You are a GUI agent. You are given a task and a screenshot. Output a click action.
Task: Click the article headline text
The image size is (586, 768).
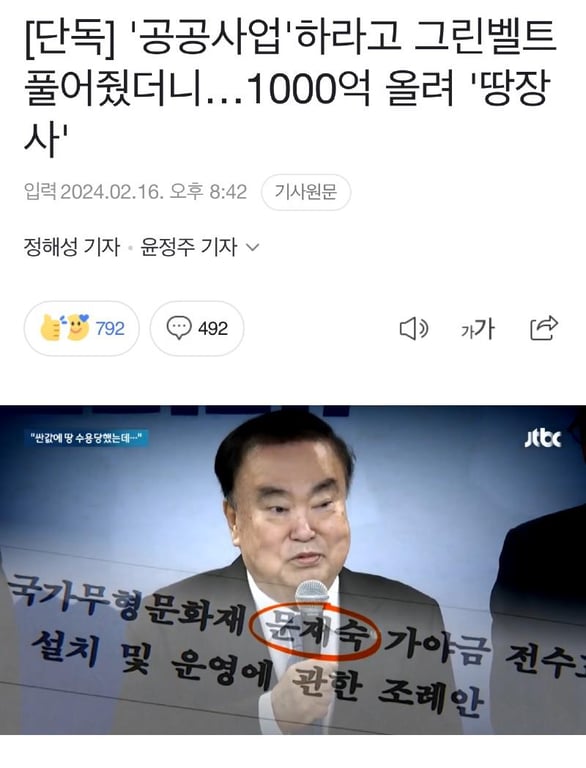(290, 88)
